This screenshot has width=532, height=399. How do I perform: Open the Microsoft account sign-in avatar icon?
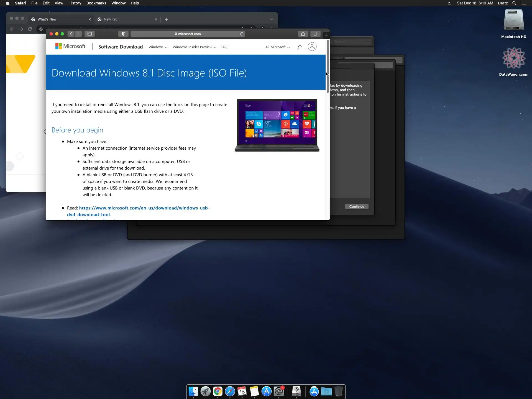click(x=312, y=47)
